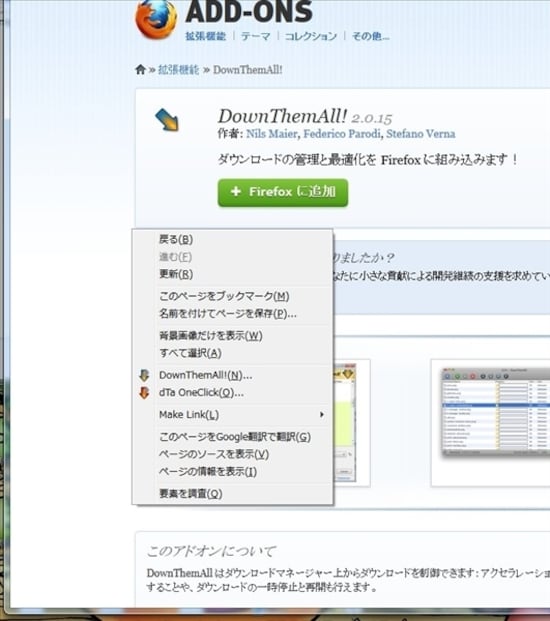The height and width of the screenshot is (621, 550).
Task: Choose このページをブックマーク(M)
Action: tap(233, 296)
